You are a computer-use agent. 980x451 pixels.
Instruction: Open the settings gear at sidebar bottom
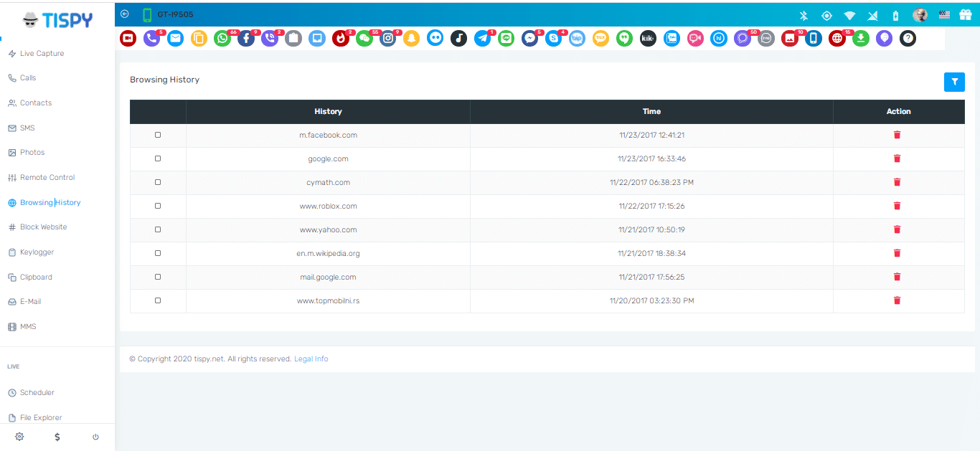(x=19, y=437)
